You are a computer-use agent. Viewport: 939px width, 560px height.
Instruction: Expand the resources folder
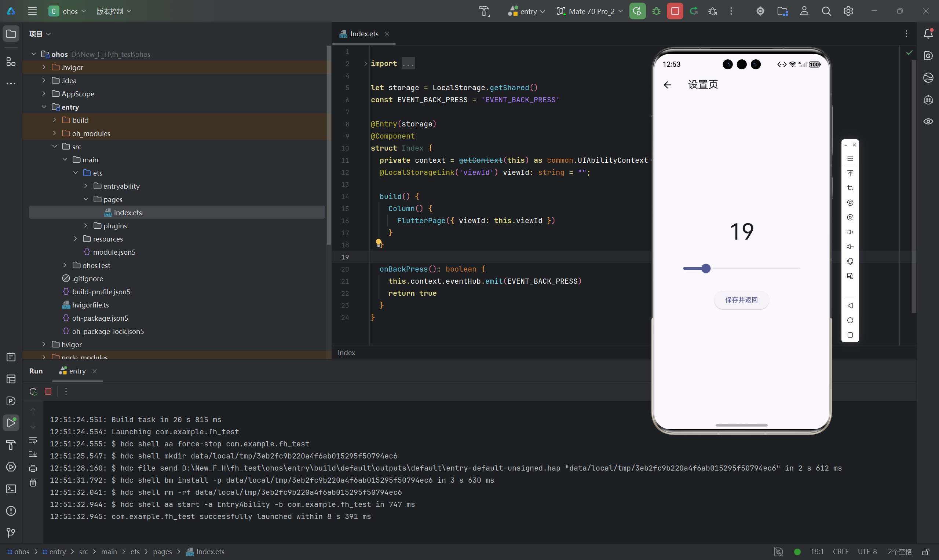[x=75, y=239]
